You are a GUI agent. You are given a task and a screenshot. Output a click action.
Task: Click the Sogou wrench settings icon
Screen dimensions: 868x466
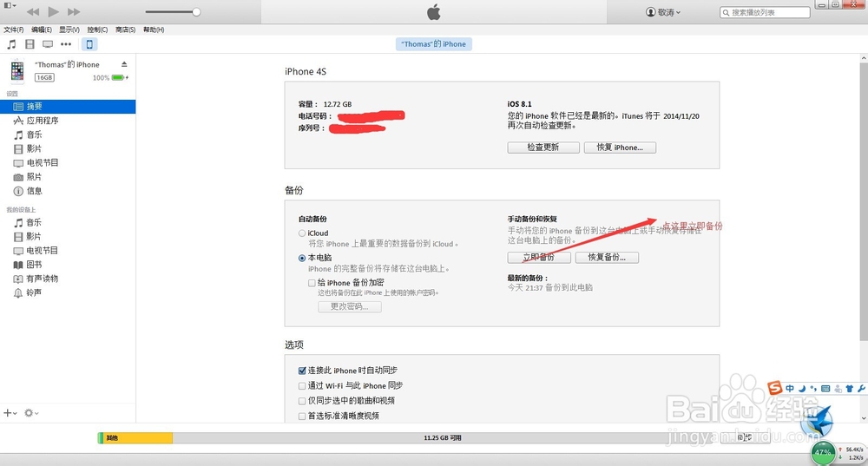coord(861,389)
